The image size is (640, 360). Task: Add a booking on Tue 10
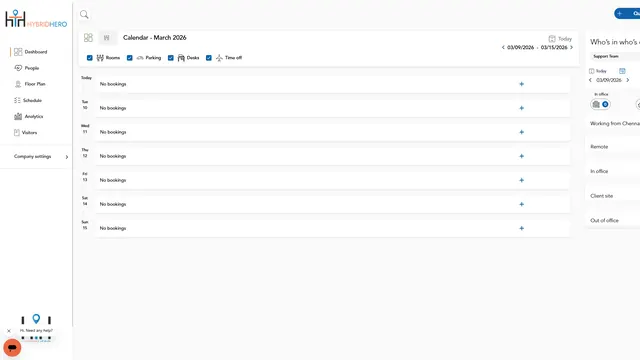tap(521, 108)
